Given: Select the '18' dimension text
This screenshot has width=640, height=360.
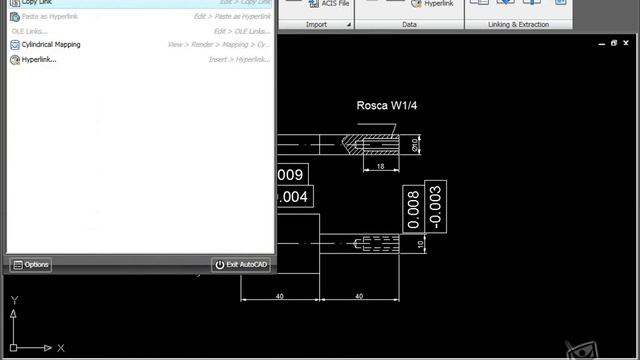Looking at the screenshot, I should [x=380, y=166].
